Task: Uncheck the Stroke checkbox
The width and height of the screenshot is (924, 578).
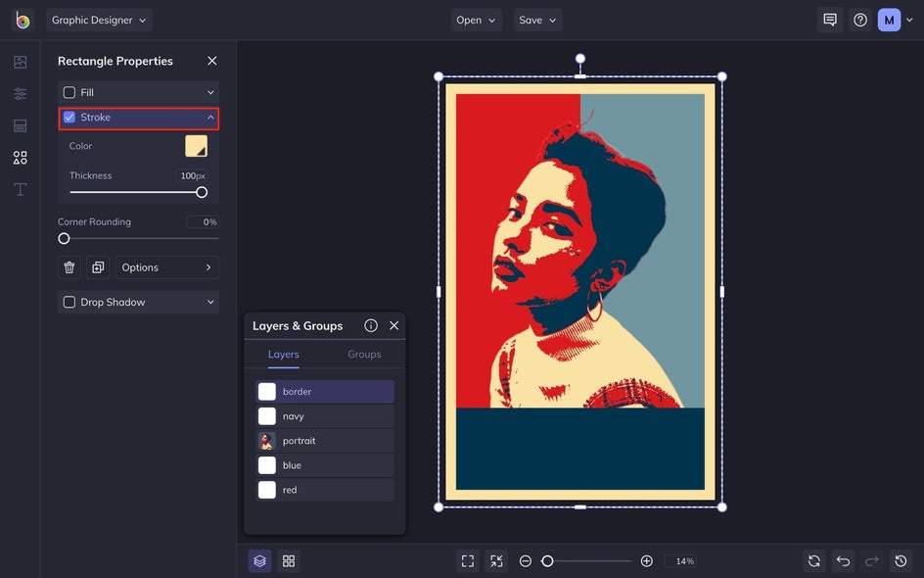Action: click(x=69, y=118)
